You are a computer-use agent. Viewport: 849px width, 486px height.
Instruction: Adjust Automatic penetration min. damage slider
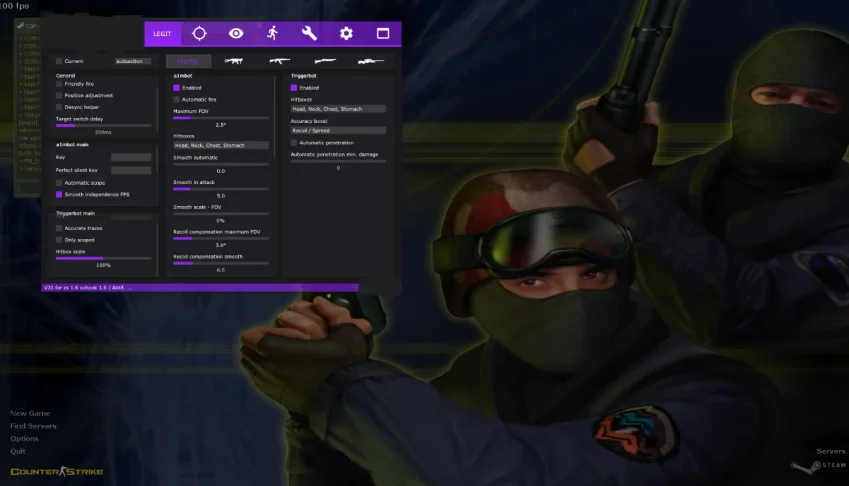click(338, 161)
